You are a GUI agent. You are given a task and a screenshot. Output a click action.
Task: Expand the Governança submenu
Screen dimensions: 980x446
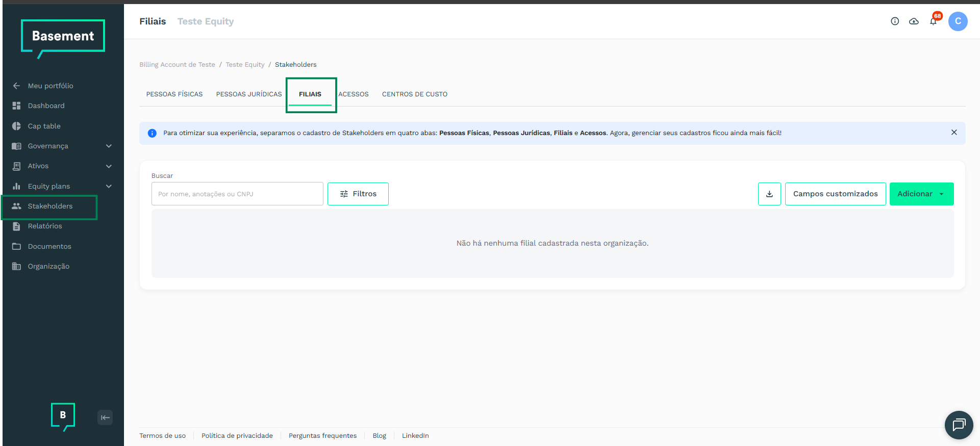[109, 146]
